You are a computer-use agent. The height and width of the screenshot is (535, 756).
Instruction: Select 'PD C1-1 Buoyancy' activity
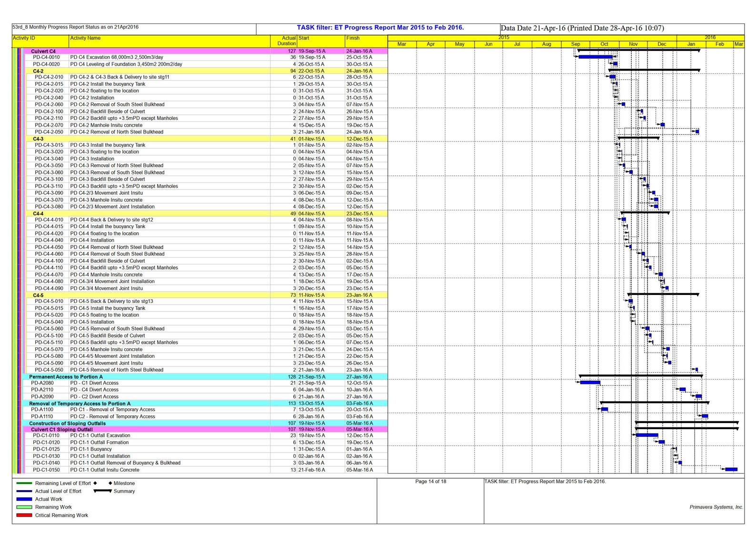point(91,449)
